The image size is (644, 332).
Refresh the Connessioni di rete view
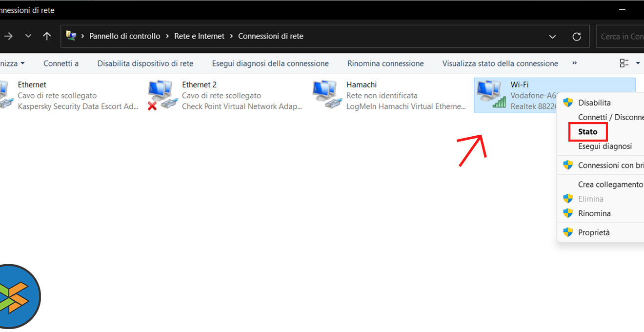click(577, 37)
